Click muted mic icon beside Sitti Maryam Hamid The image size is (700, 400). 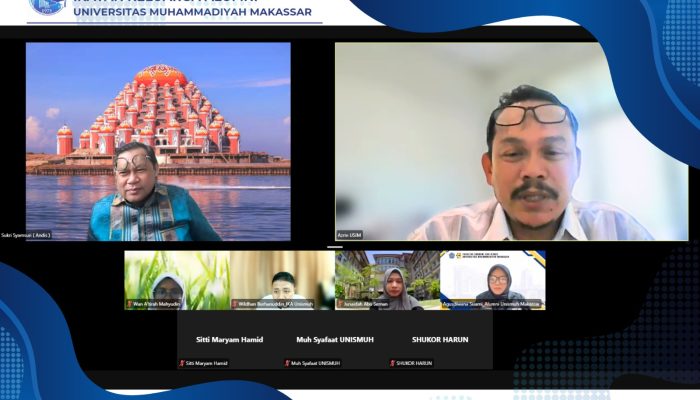point(182,363)
